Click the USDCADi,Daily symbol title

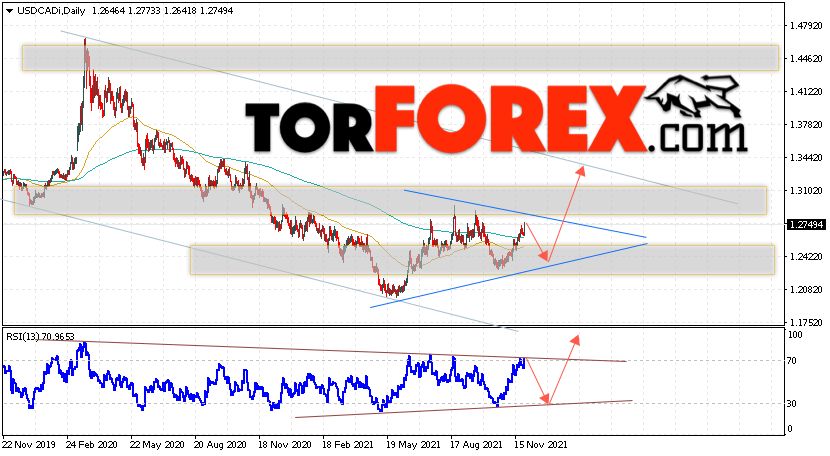51,11
